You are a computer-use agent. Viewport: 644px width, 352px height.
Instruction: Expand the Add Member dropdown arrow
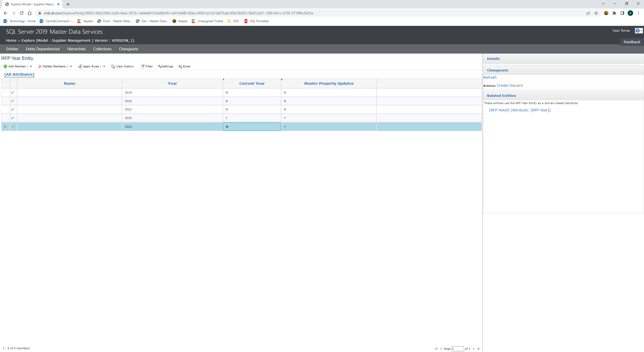(x=31, y=66)
